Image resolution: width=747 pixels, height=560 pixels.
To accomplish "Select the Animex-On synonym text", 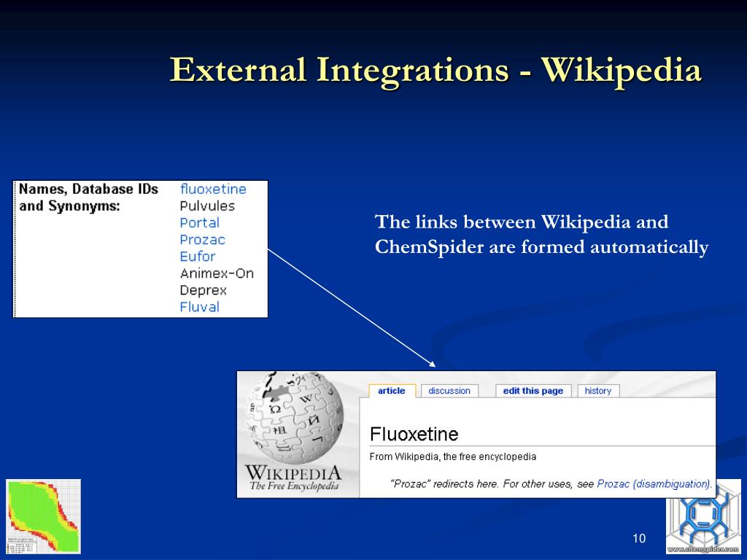I will [217, 273].
